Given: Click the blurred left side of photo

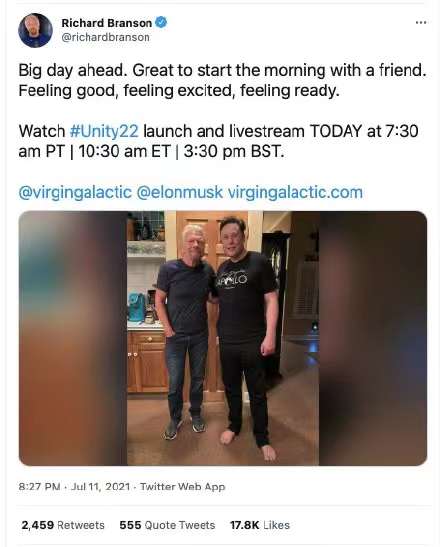Looking at the screenshot, I should pyautogui.click(x=73, y=338).
